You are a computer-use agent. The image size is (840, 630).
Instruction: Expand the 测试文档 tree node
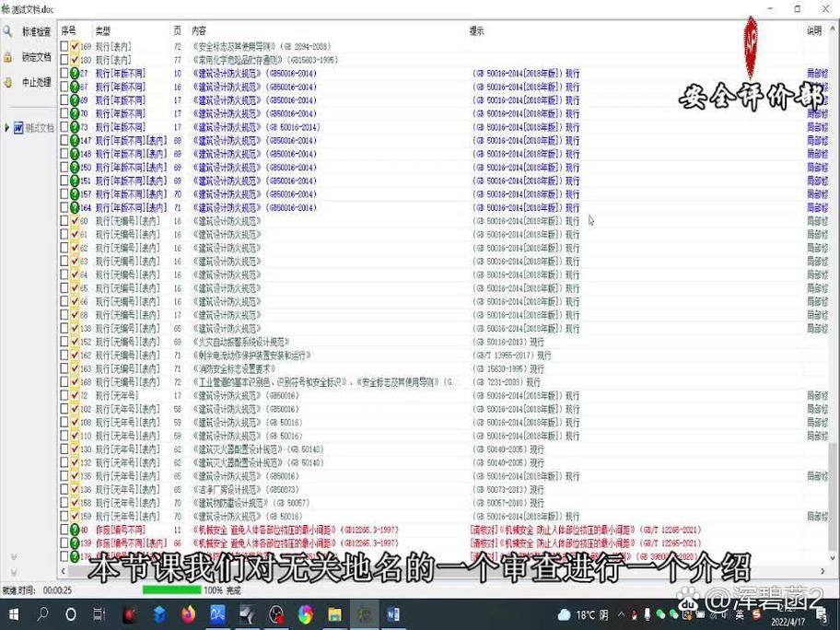[6, 127]
